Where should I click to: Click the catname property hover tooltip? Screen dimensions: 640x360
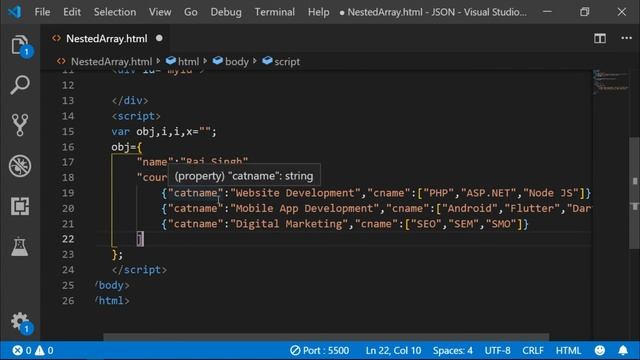244,176
